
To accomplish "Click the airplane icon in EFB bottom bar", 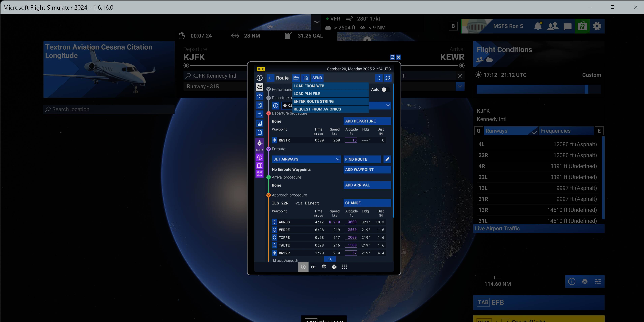I will (x=314, y=267).
